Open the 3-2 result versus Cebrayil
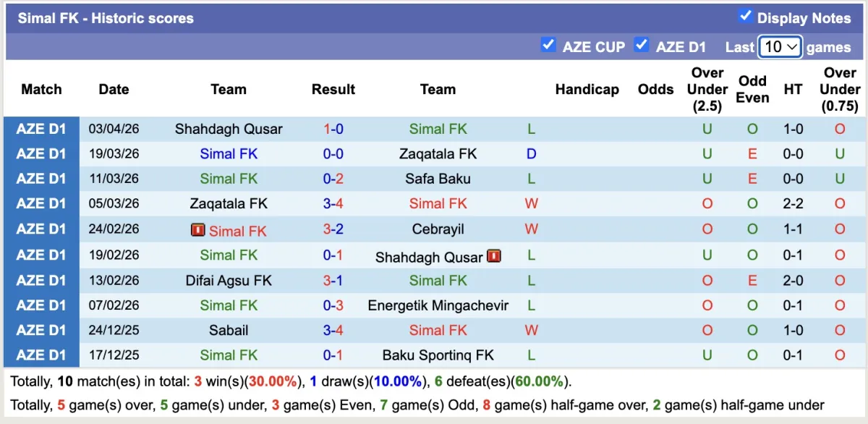868x424 pixels. point(333,229)
